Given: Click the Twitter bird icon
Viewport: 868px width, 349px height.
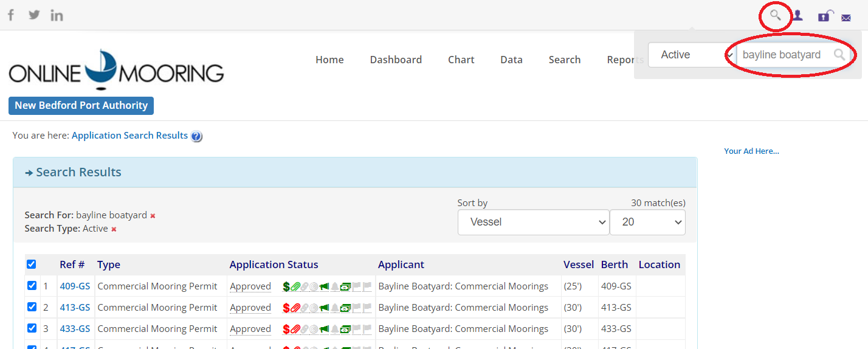Looking at the screenshot, I should click(x=34, y=15).
